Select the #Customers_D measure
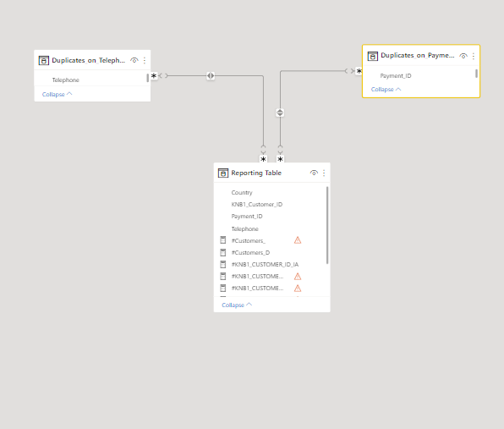504x429 pixels. [250, 253]
